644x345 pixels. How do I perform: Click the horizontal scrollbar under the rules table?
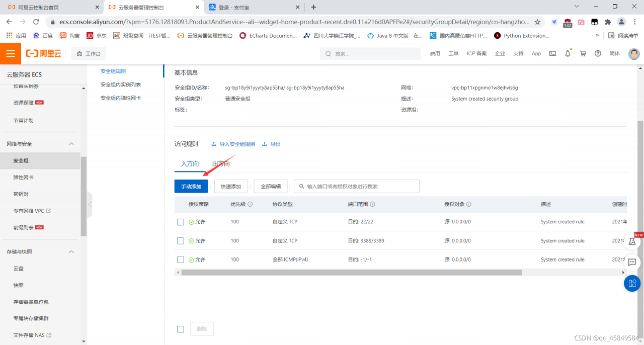pyautogui.click(x=352, y=273)
